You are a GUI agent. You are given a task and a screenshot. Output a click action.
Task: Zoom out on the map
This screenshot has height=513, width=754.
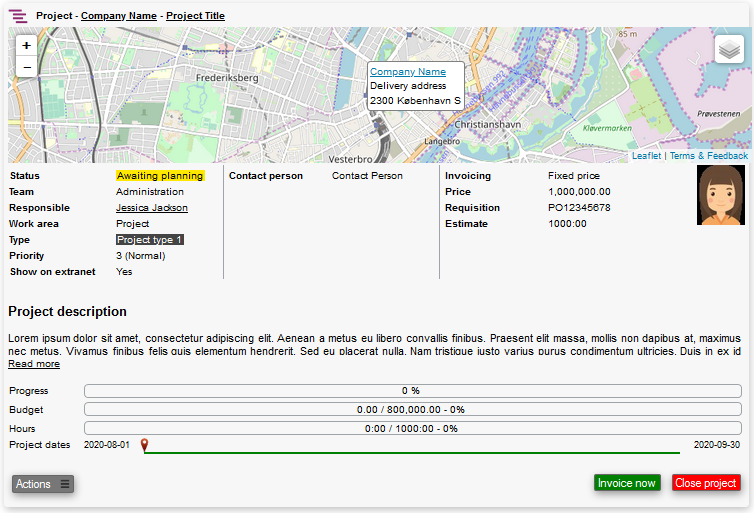(x=27, y=67)
